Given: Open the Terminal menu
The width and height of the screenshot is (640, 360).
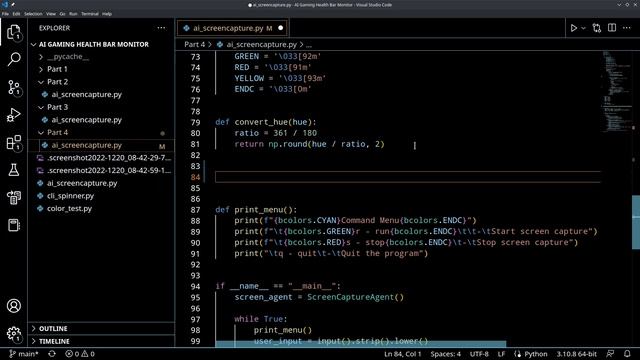Looking at the screenshot, I should (90, 14).
